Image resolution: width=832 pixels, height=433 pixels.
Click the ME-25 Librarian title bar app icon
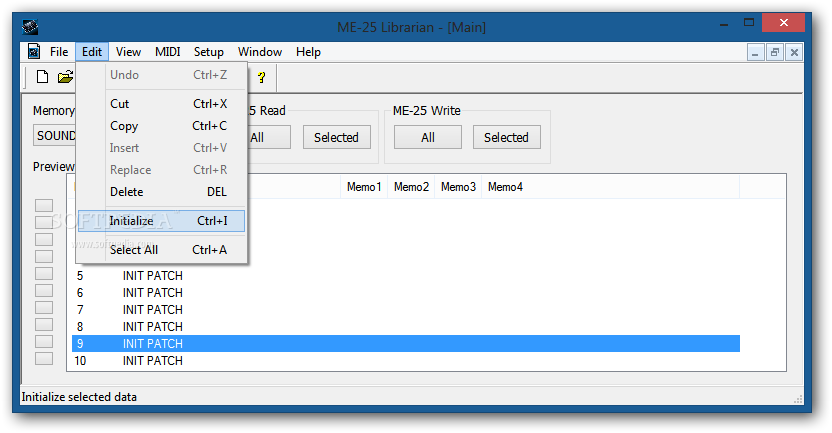(x=30, y=27)
